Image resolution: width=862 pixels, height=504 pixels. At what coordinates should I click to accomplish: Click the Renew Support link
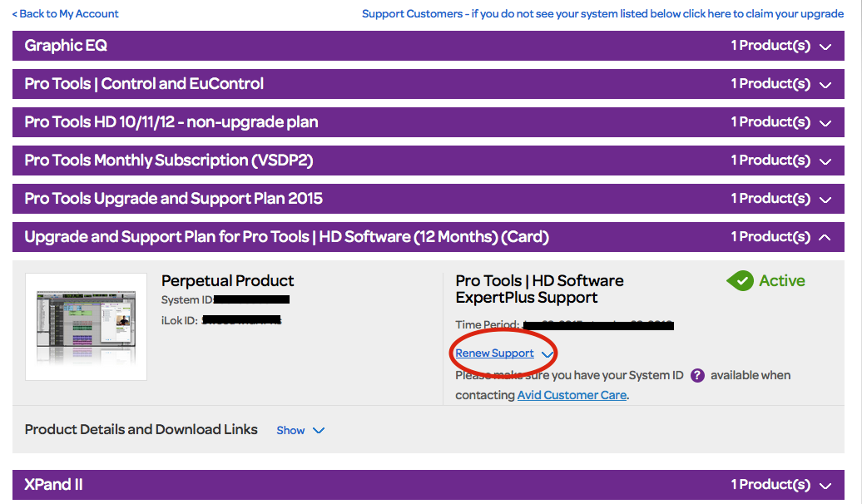(494, 353)
